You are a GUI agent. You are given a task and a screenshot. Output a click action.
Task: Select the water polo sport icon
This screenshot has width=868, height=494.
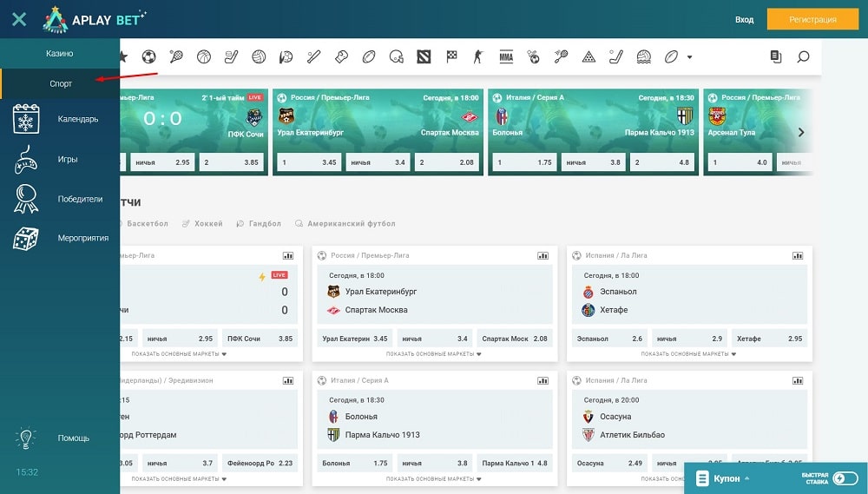pyautogui.click(x=643, y=56)
